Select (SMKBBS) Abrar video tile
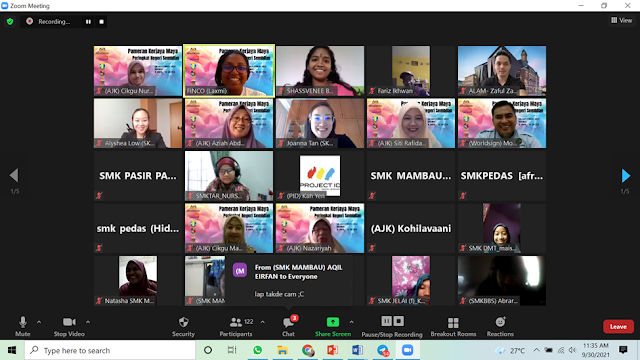Viewport: 640px width, 360px height. click(x=502, y=281)
